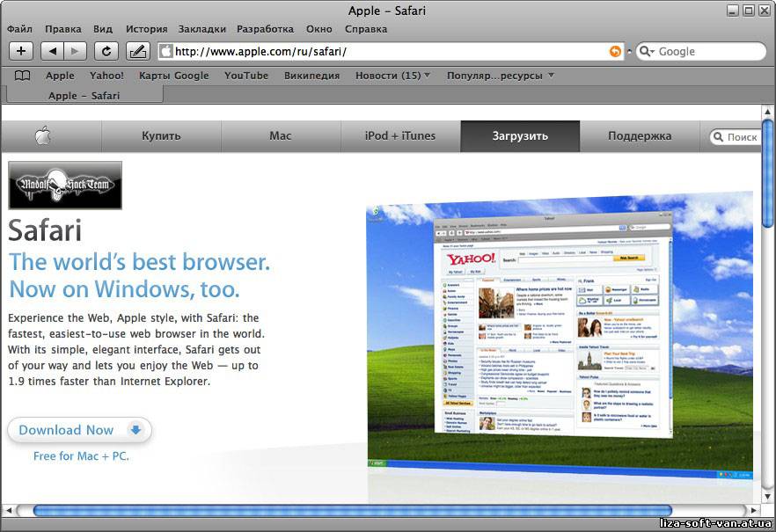Image resolution: width=776 pixels, height=532 pixels.
Task: Click the Купить navigation tab
Action: [161, 136]
